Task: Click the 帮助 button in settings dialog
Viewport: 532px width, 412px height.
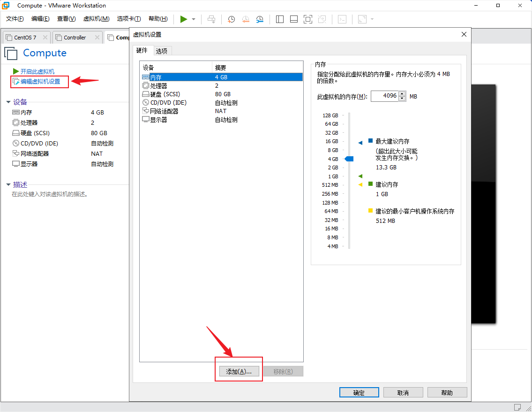Action: (x=447, y=393)
